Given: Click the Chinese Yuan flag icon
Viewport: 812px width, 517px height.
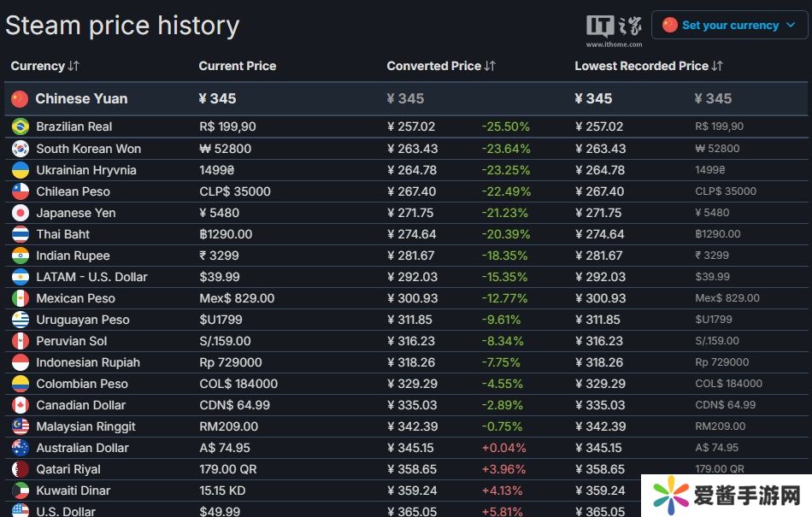Looking at the screenshot, I should pos(20,99).
